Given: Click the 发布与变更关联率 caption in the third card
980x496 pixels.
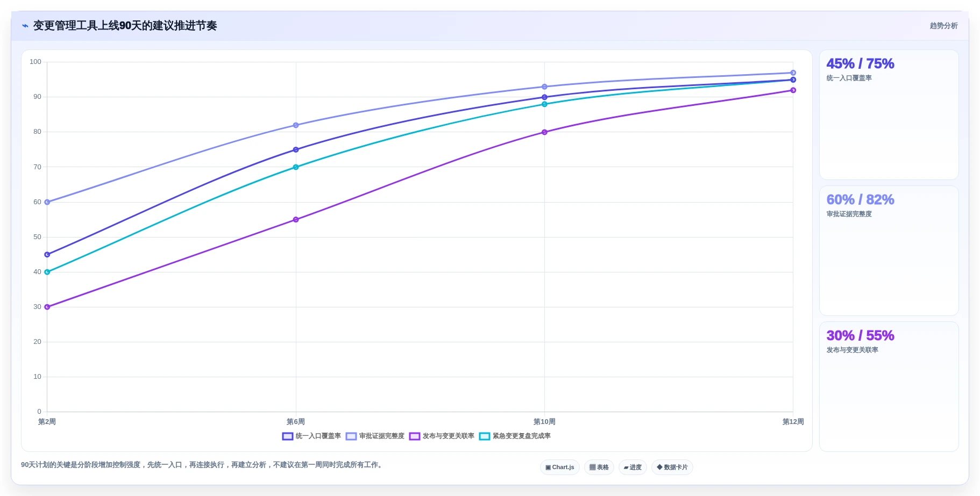Looking at the screenshot, I should [852, 350].
